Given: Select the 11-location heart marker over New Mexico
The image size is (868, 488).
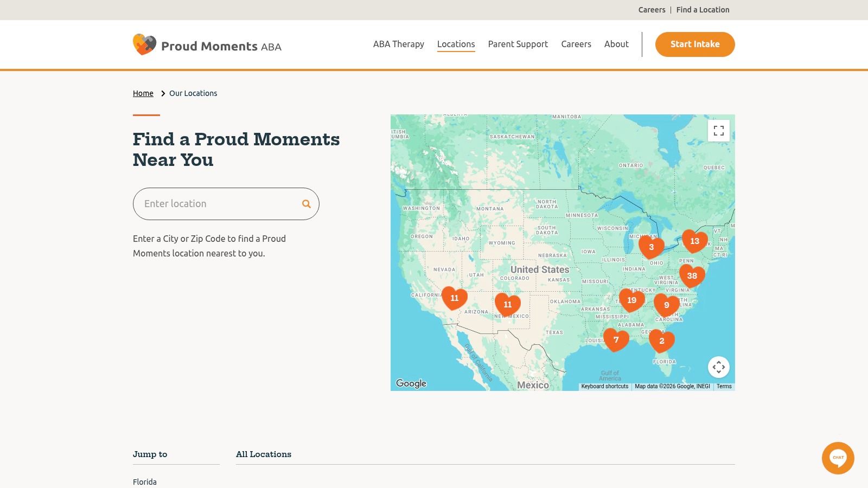Looking at the screenshot, I should coord(508,305).
